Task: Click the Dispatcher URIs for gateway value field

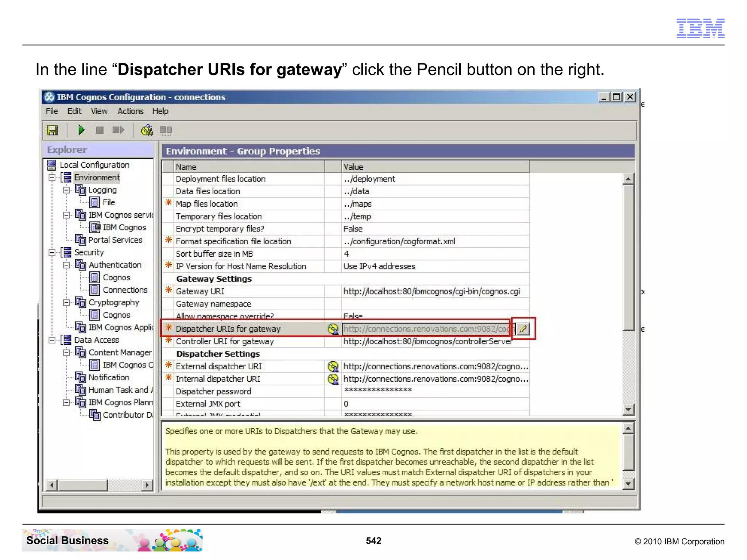Action: [429, 329]
